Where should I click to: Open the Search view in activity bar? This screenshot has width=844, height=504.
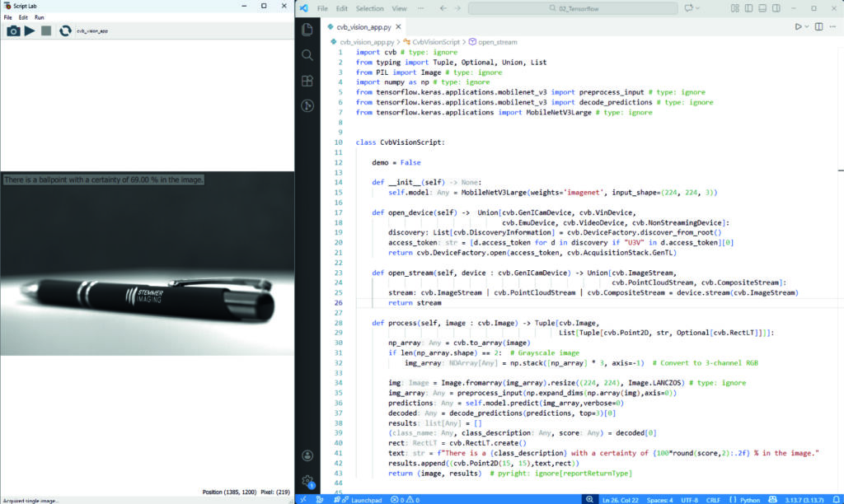(307, 55)
